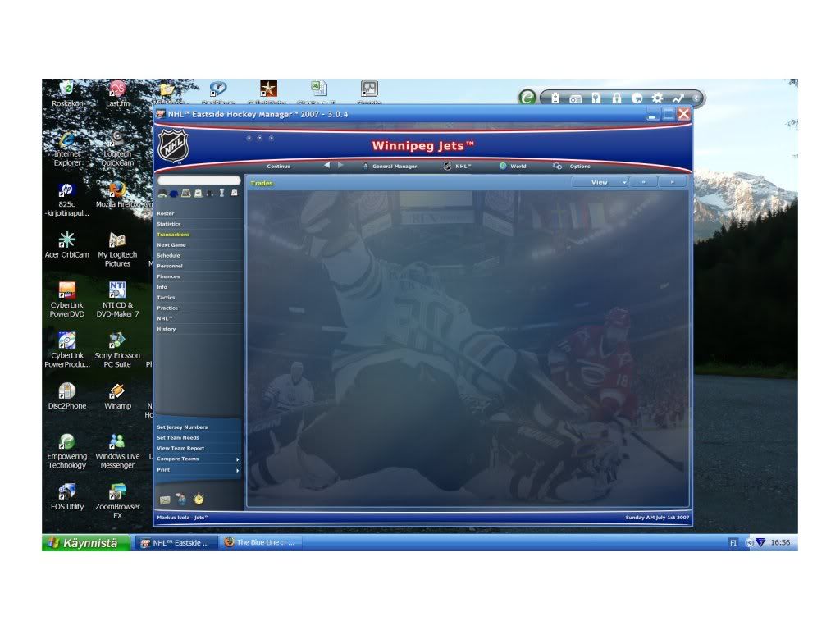Go forward with the right arrow
This screenshot has height=630, width=840.
click(x=340, y=166)
